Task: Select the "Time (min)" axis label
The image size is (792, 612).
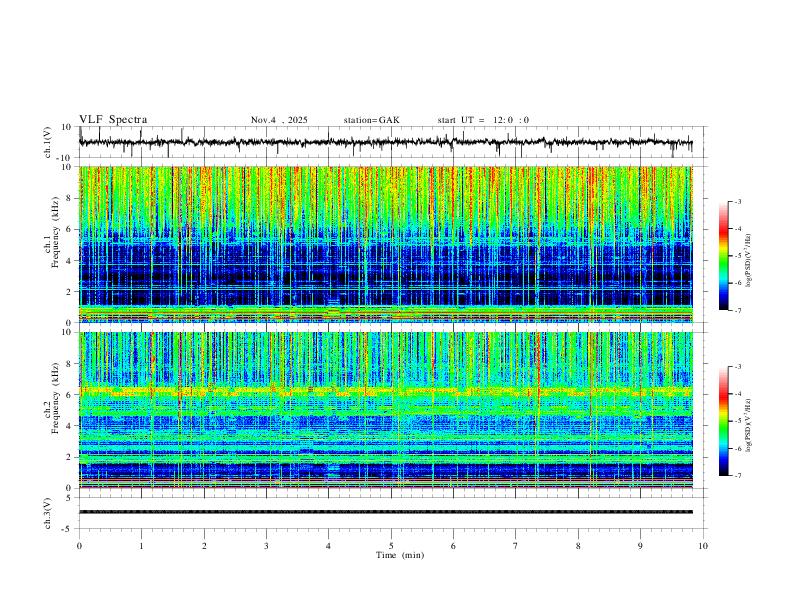Action: (x=400, y=555)
